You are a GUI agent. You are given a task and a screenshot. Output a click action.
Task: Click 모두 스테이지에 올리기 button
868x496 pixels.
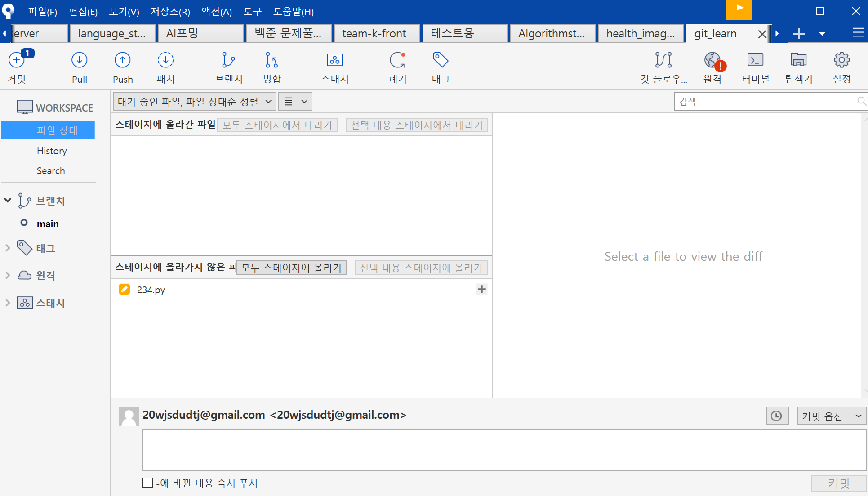(x=291, y=268)
